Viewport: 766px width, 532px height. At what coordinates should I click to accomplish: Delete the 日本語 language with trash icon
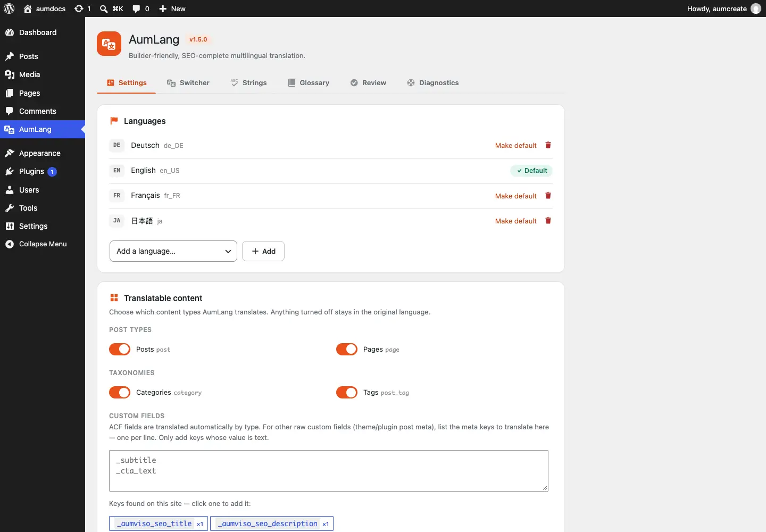click(x=548, y=221)
